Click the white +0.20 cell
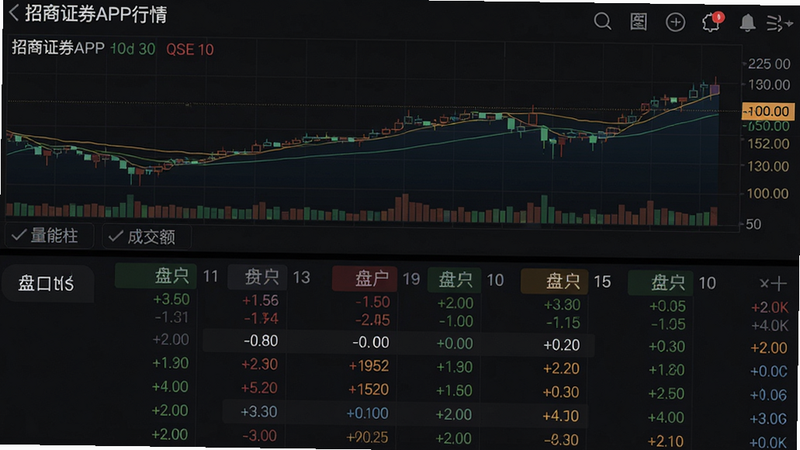This screenshot has width=800, height=450. pos(562,345)
